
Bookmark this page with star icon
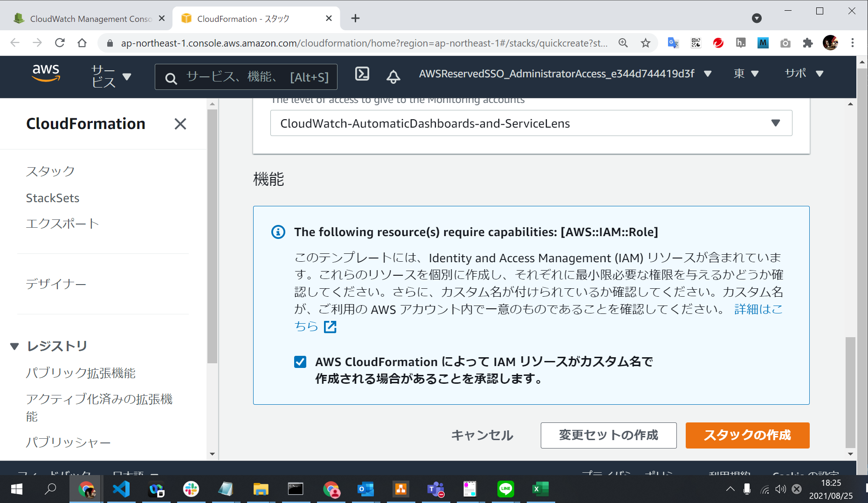(x=645, y=43)
